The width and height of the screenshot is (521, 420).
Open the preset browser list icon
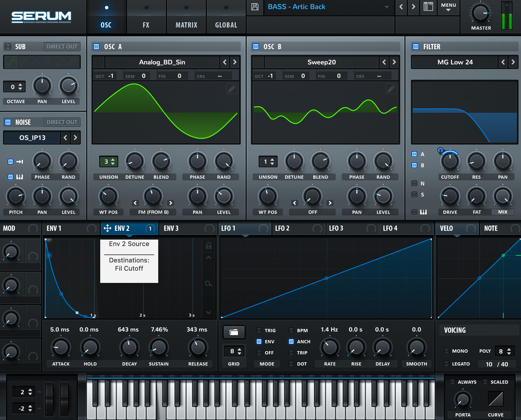[428, 7]
